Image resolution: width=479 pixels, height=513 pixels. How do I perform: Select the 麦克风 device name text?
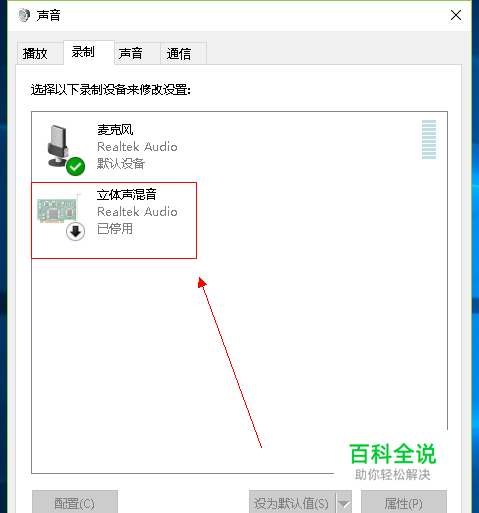[x=115, y=130]
